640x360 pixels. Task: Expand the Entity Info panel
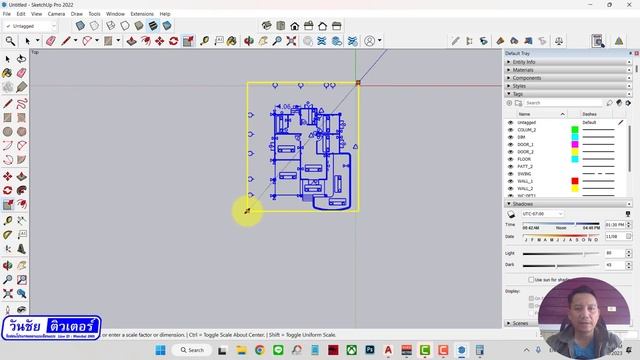tap(568, 62)
